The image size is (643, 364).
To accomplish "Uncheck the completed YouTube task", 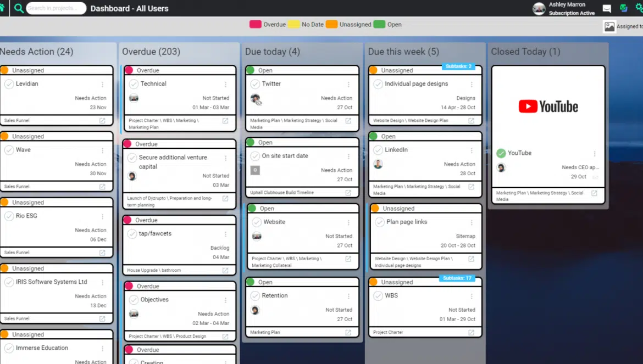I will 501,153.
